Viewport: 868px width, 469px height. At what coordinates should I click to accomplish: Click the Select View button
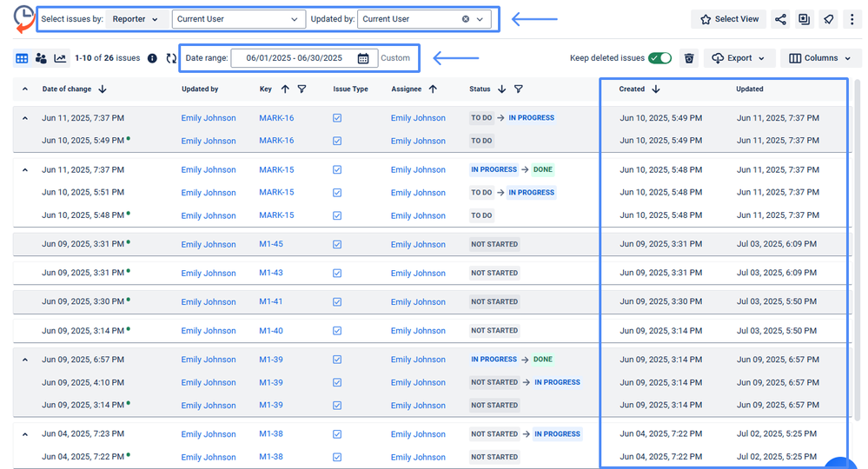click(728, 19)
